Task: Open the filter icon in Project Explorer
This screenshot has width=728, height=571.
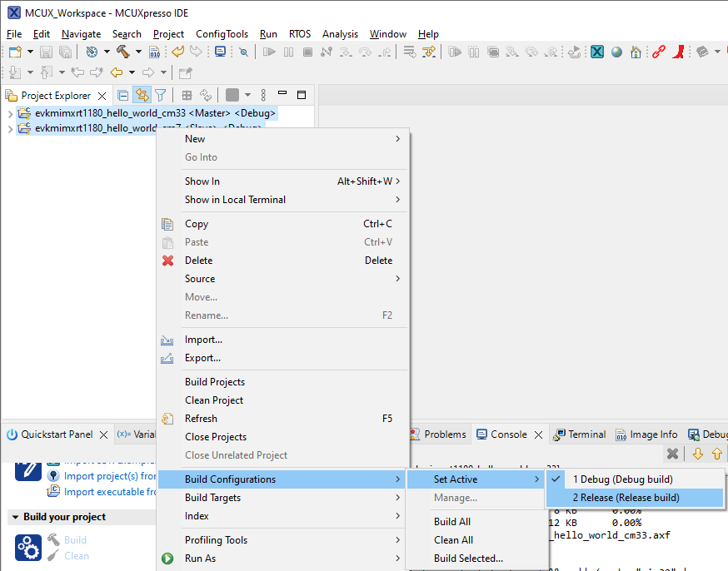Action: pos(161,96)
